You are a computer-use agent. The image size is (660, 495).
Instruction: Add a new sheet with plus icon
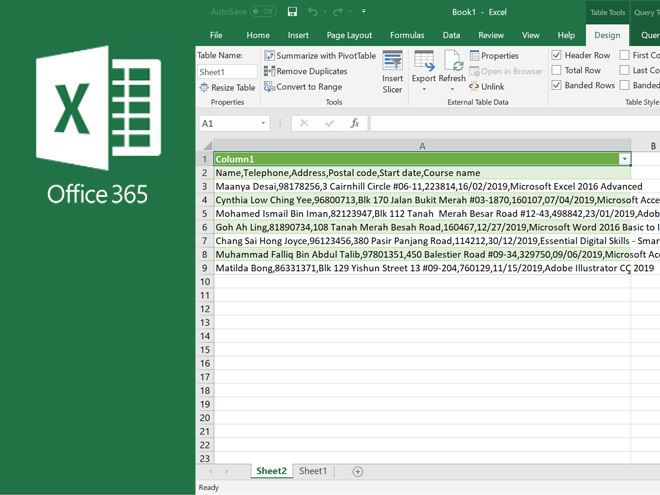pyautogui.click(x=357, y=471)
